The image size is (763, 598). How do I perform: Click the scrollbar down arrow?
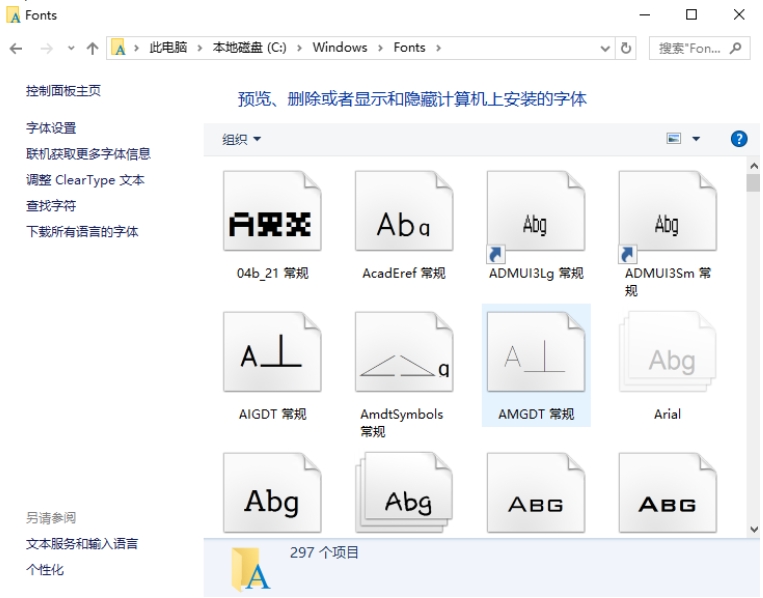pyautogui.click(x=754, y=529)
